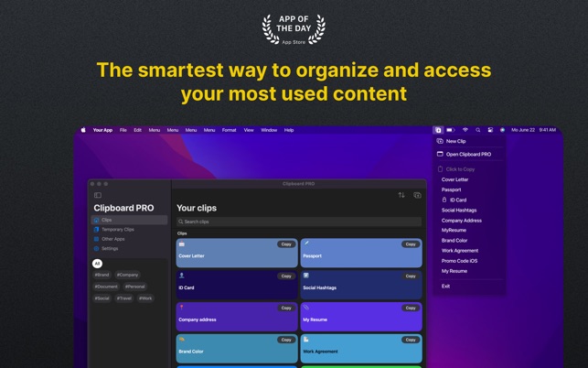Choose New Clip from the dropdown menu
This screenshot has height=368, width=588.
tap(455, 141)
